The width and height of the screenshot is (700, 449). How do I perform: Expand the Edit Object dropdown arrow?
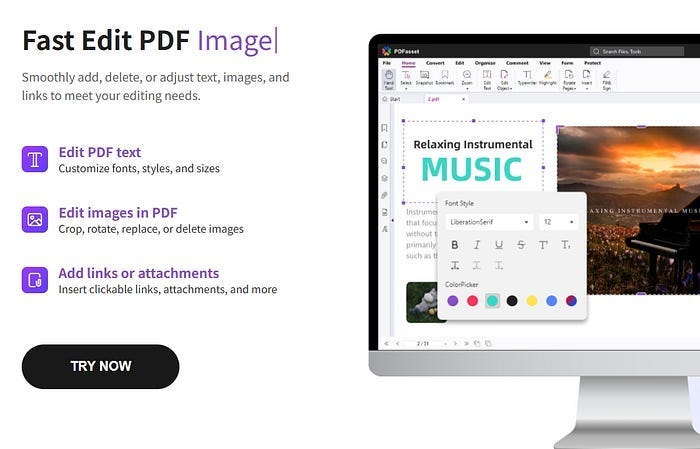(511, 88)
